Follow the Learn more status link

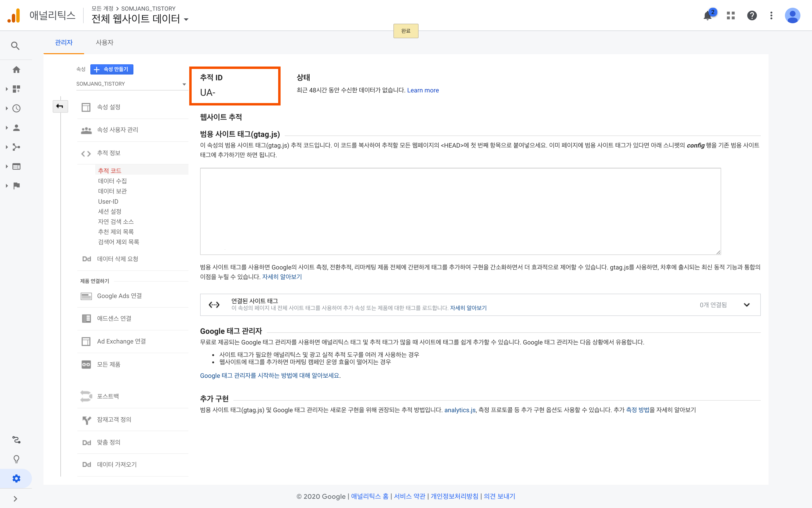click(423, 90)
